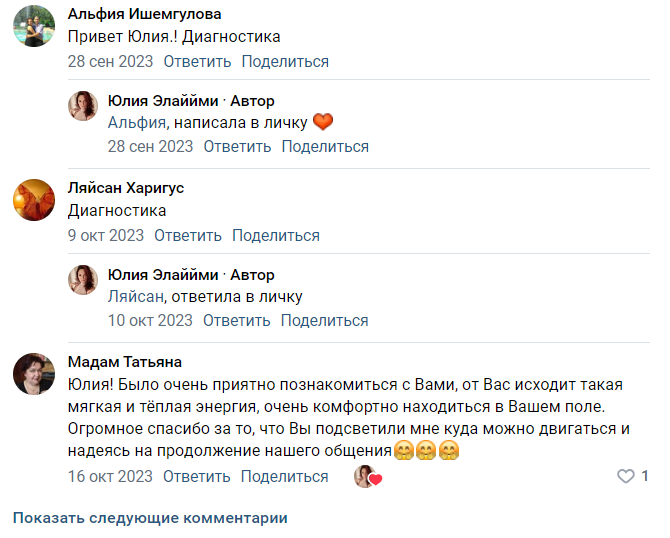Like Мадам Татьяна's comment with the heart icon
670x538 pixels.
click(x=626, y=476)
